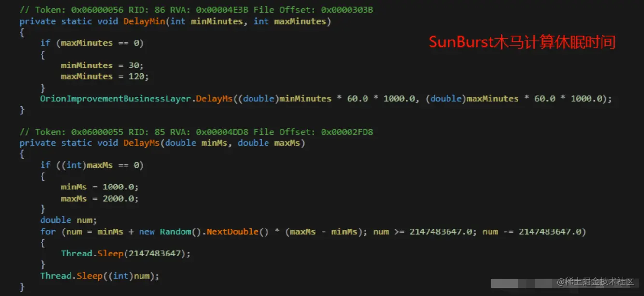This screenshot has height=296, width=644.
Task: Click the "Thread.Sleep((int)num);" line
Action: click(x=99, y=276)
